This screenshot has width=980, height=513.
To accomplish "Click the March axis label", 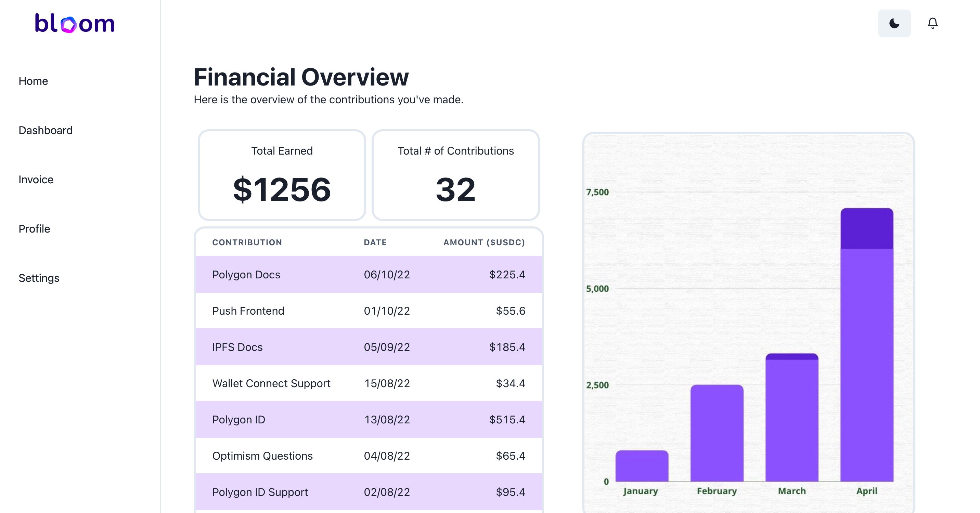I will pos(792,491).
